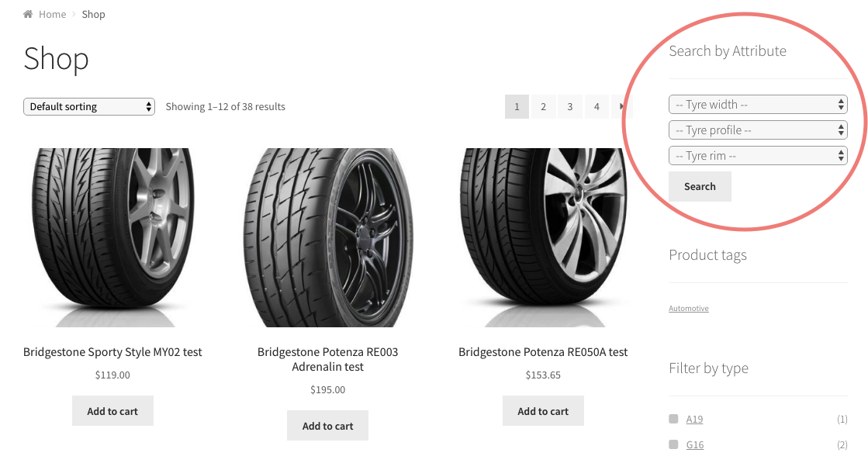Image resolution: width=868 pixels, height=470 pixels.
Task: Expand the Tyre rim dropdown
Action: (x=758, y=156)
